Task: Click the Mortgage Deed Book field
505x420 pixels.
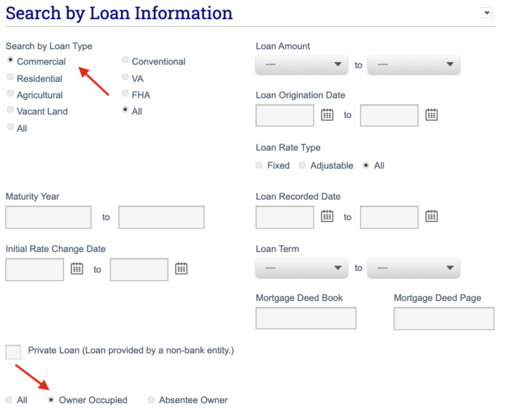Action: point(306,318)
